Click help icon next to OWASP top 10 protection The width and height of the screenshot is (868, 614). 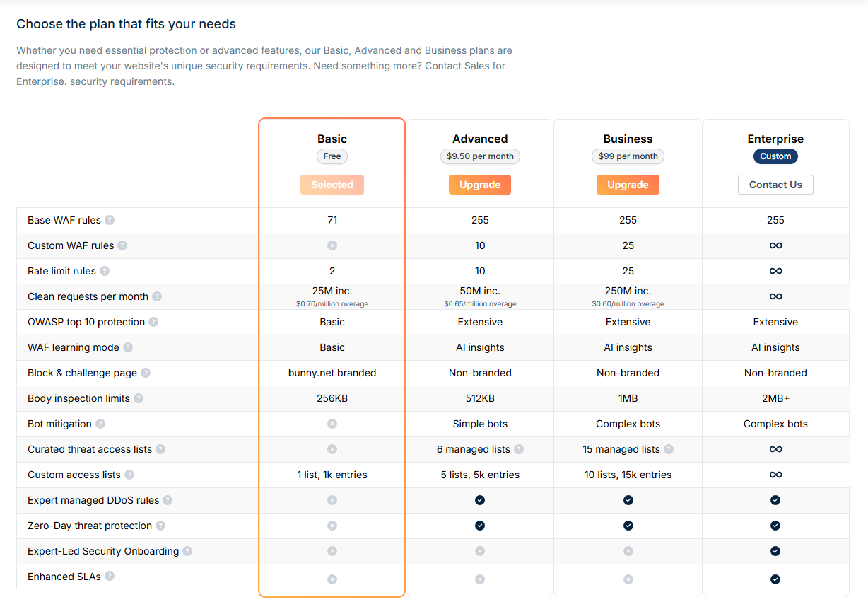pos(153,322)
